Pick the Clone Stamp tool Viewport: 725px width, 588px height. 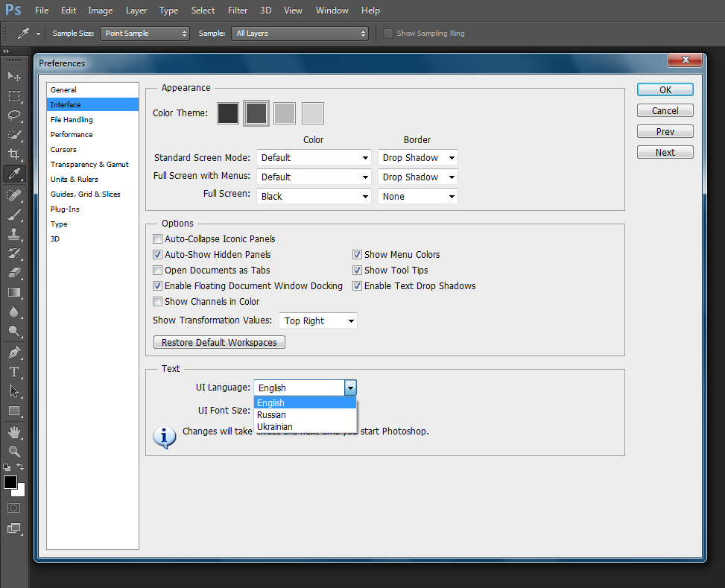(x=14, y=233)
